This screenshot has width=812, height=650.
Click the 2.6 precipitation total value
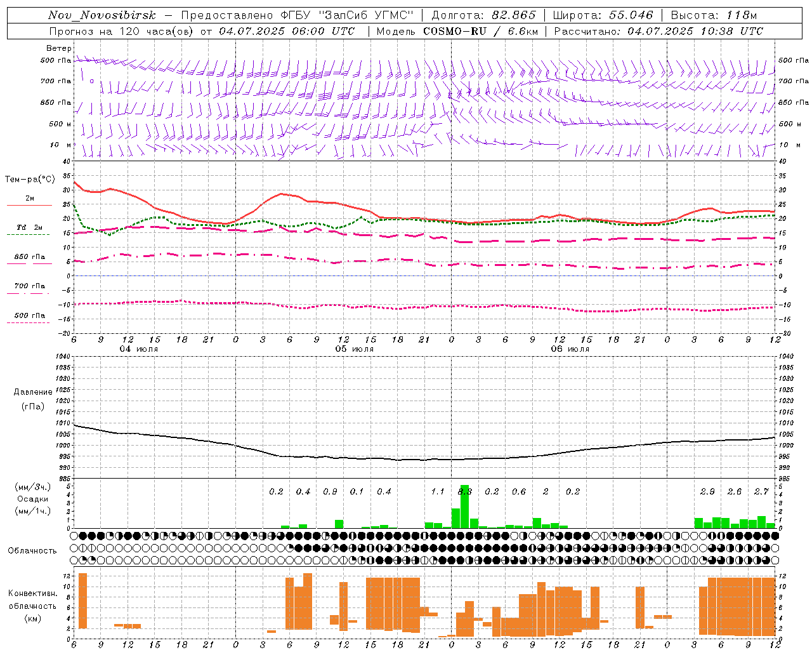coord(735,492)
